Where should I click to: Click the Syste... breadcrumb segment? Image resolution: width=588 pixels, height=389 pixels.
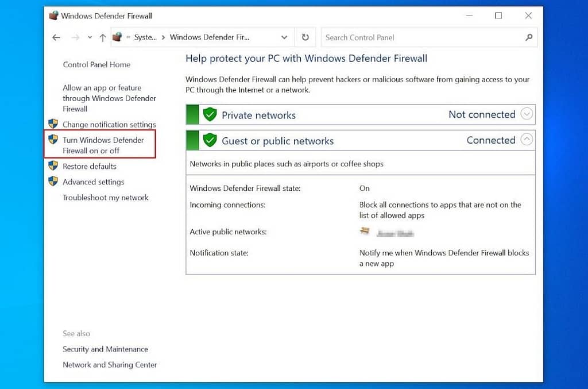(145, 37)
